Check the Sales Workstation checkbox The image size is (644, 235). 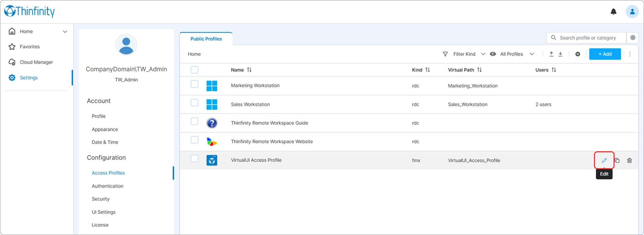pyautogui.click(x=194, y=102)
